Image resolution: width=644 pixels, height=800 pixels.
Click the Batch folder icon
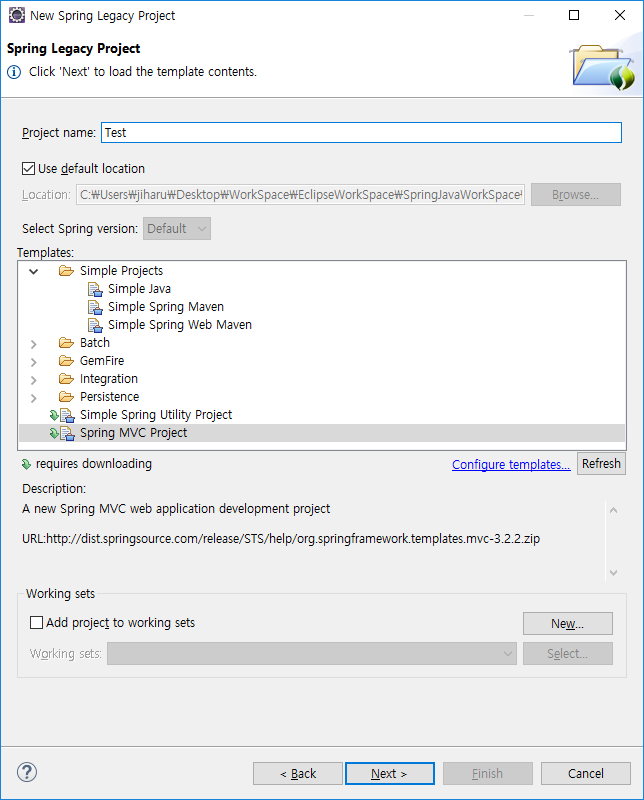coord(66,342)
